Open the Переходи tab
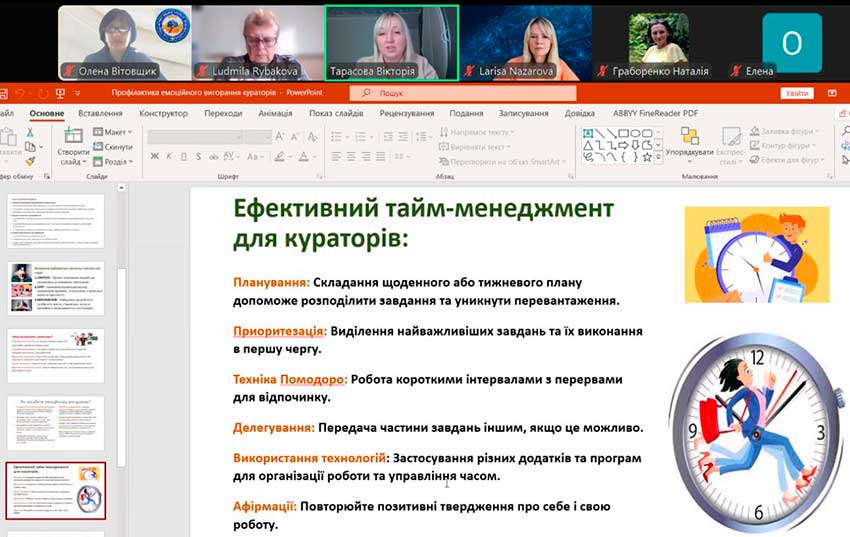The image size is (850, 537). point(223,113)
